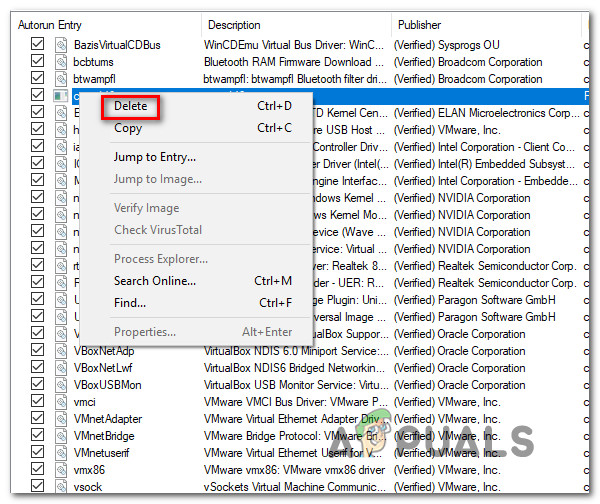Click the VMnetAdapter file icon
This screenshot has height=504, width=600.
coord(61,419)
